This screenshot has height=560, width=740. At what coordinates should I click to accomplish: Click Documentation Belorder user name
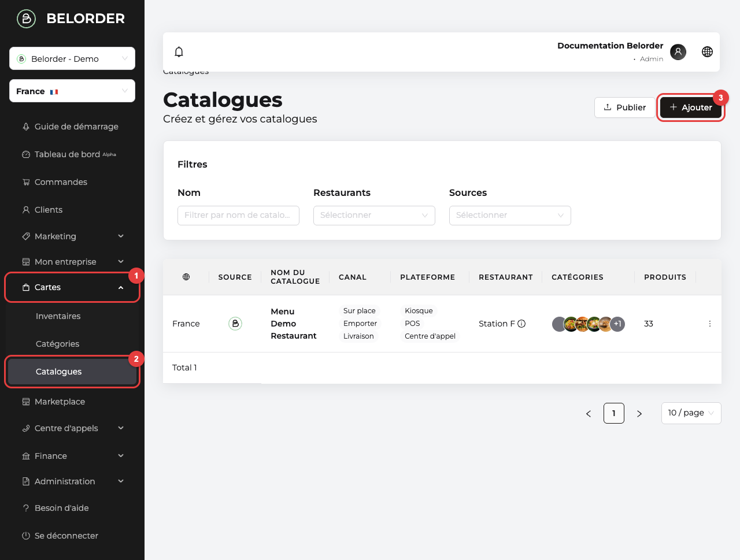(610, 46)
